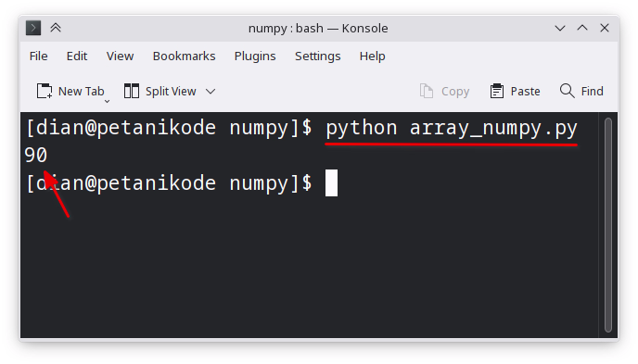Click the Split View label
The image size is (638, 364).
(171, 92)
